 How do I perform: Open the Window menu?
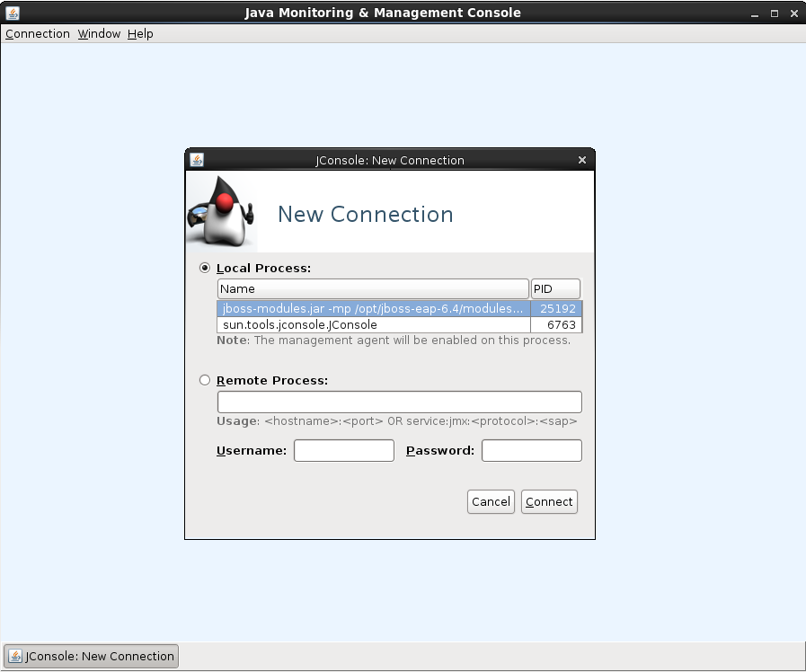pyautogui.click(x=99, y=34)
